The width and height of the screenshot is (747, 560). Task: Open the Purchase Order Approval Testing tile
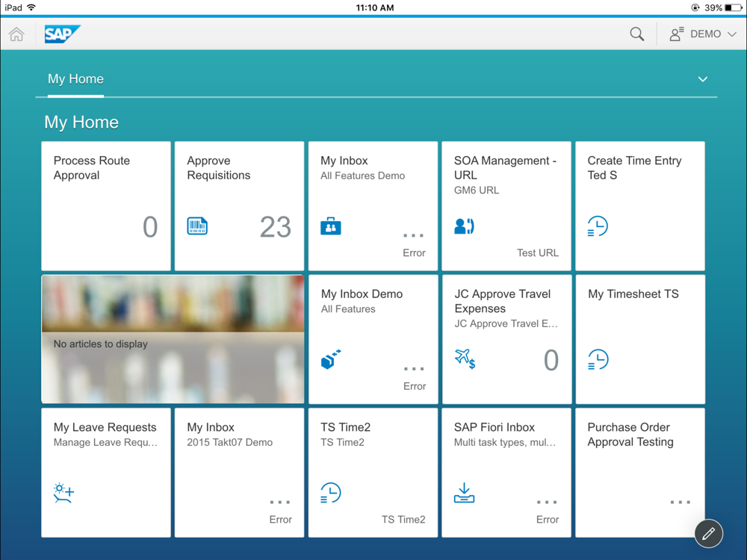coord(639,472)
